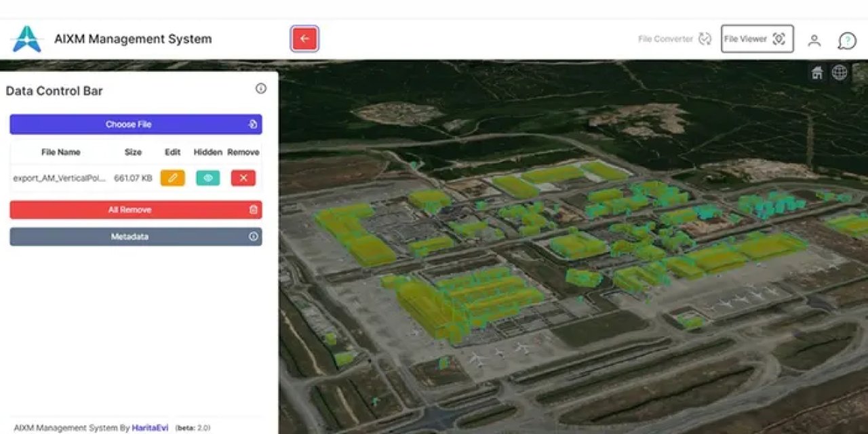
Task: Open the HaritaEvi link in footer
Action: [146, 428]
